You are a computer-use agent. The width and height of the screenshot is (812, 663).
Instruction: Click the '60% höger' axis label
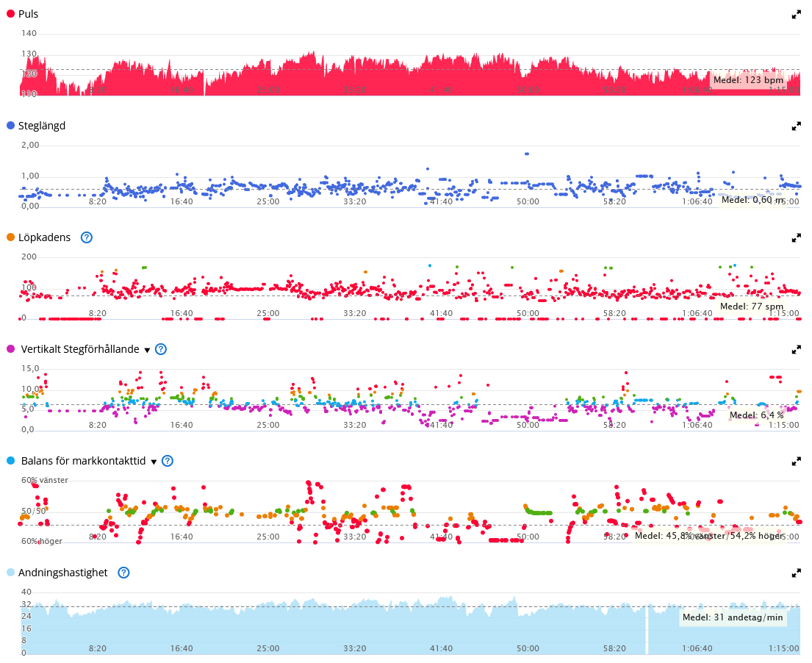[41, 541]
